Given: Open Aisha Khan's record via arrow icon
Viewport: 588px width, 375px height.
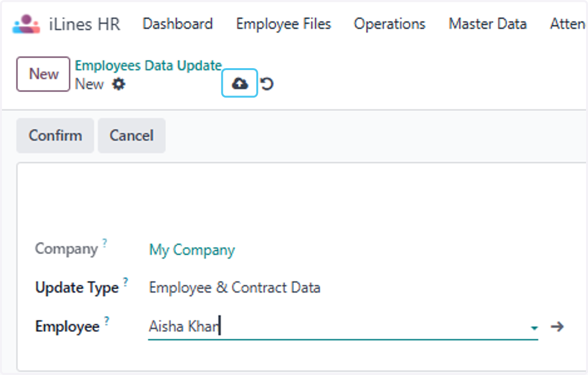Looking at the screenshot, I should tap(557, 326).
